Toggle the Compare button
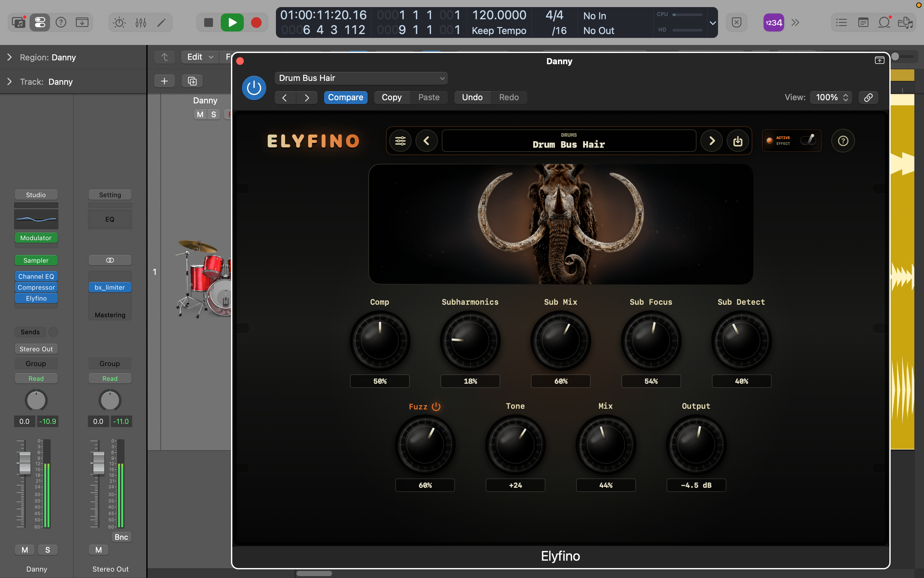Image resolution: width=924 pixels, height=578 pixels. (346, 98)
